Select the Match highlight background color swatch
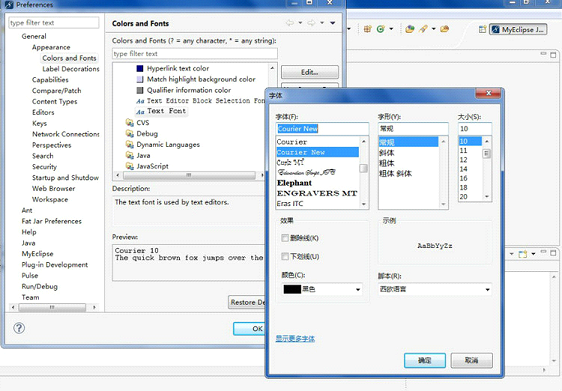 point(140,79)
